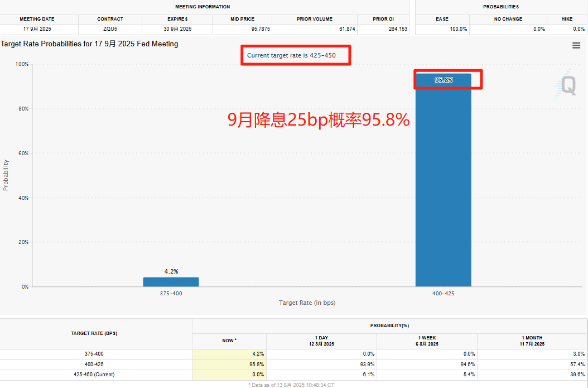Click the Data as of 13 8月 2025 footnote
The width and height of the screenshot is (588, 388).
(291, 385)
